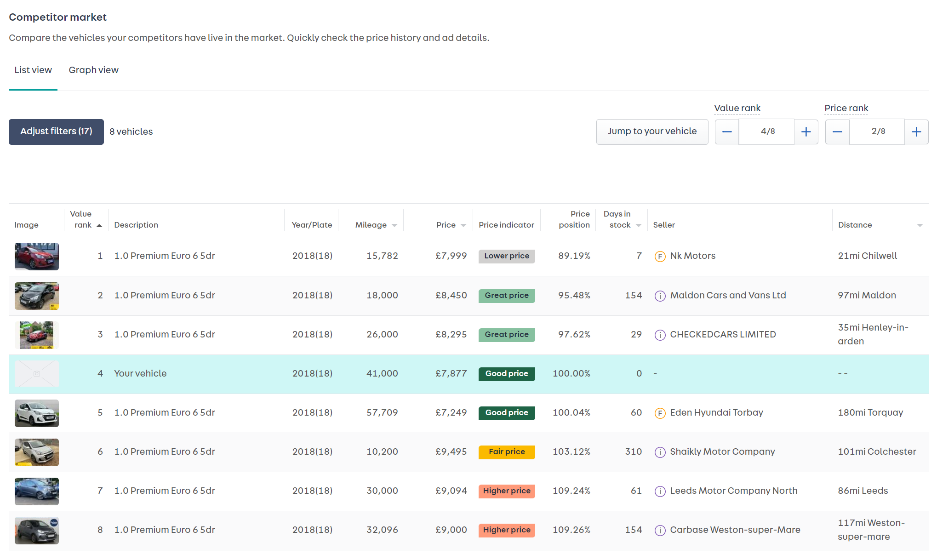Decrease Price rank with minus button
Viewport: 937px width, 560px height.
[x=837, y=132]
